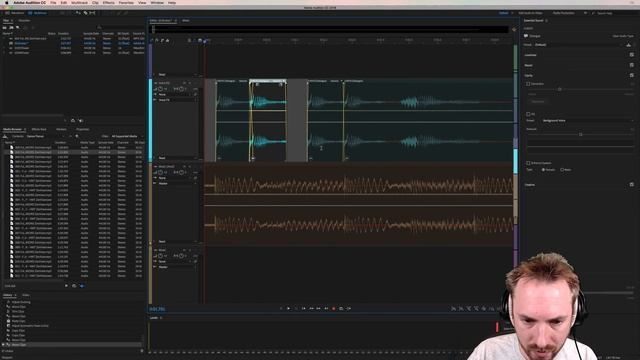This screenshot has height=360, width=640.
Task: Click the Zoom Out Time icon
Action: coord(476,309)
